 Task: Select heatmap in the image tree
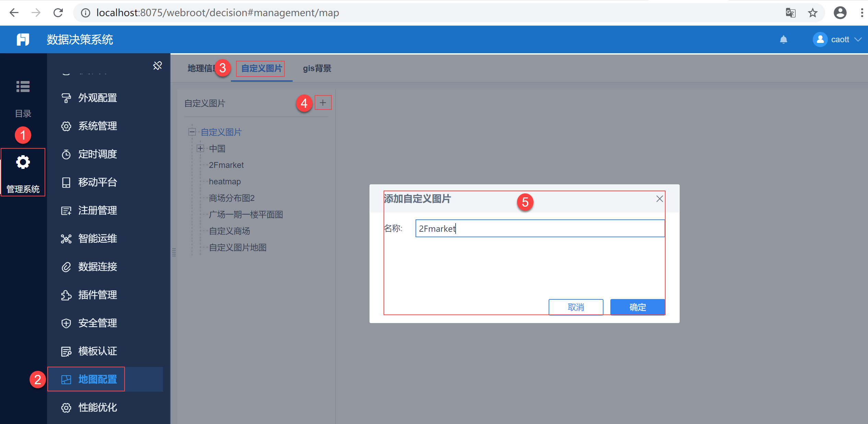point(225,182)
